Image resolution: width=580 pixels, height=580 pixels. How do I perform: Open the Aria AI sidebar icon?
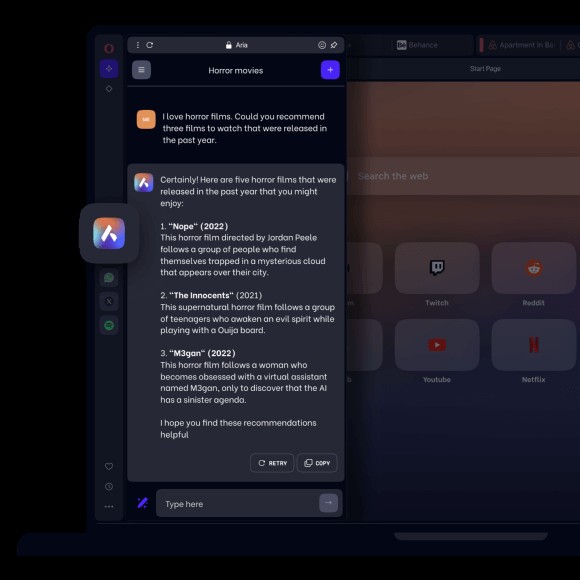coord(109,68)
